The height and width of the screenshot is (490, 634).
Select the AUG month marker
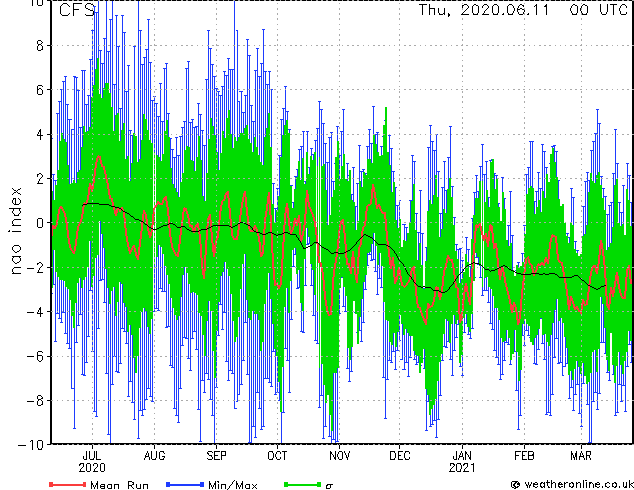(x=154, y=454)
